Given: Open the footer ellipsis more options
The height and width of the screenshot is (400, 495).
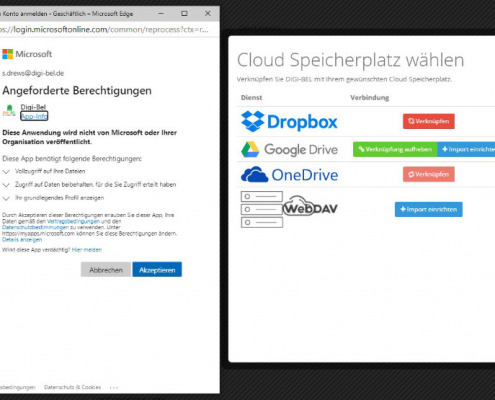Looking at the screenshot, I should pyautogui.click(x=114, y=387).
